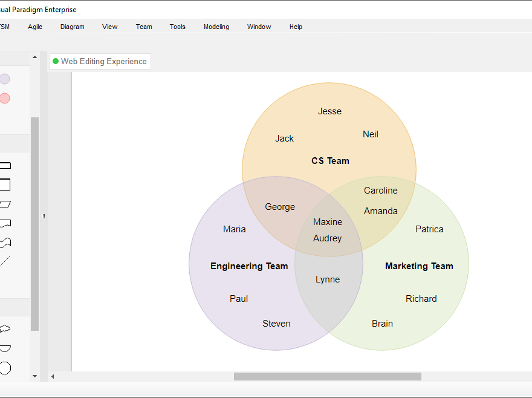Viewport: 532px width, 398px height.
Task: Select the CS Team label on the diagram
Action: click(330, 161)
